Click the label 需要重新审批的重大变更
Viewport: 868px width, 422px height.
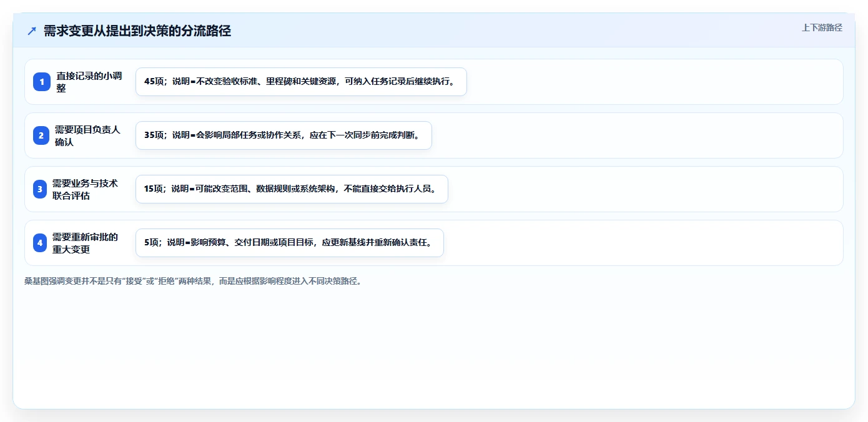(x=85, y=243)
